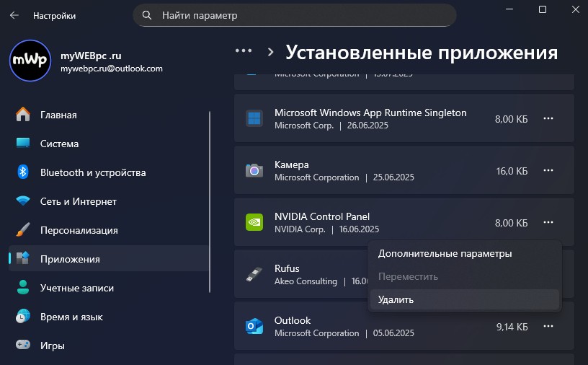
Task: Click the 16.06.2025 date of NVIDIA Control Panel
Action: point(360,229)
